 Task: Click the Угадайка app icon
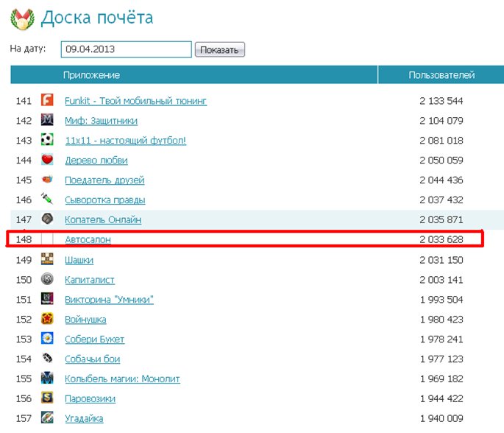pos(47,418)
